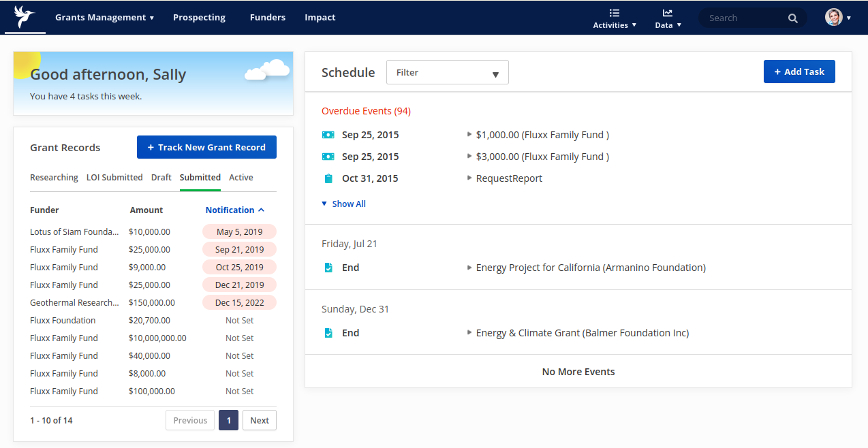
Task: Click the search magnifier icon
Action: (793, 18)
